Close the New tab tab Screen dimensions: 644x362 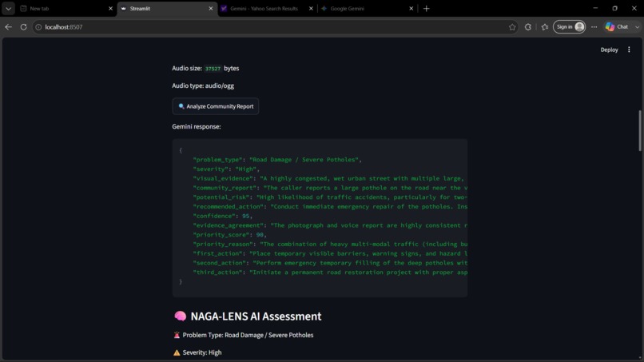point(110,8)
